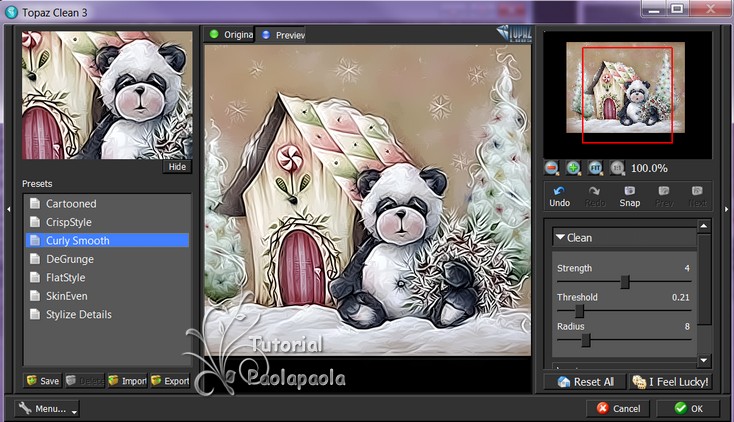This screenshot has height=422, width=734.
Task: Click the Radius slider handle
Action: pos(586,340)
